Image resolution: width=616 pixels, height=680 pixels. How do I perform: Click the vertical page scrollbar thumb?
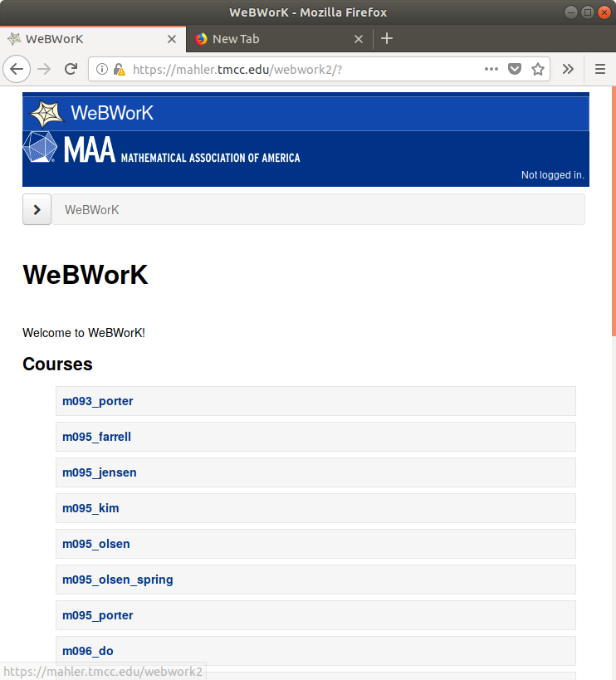614,211
